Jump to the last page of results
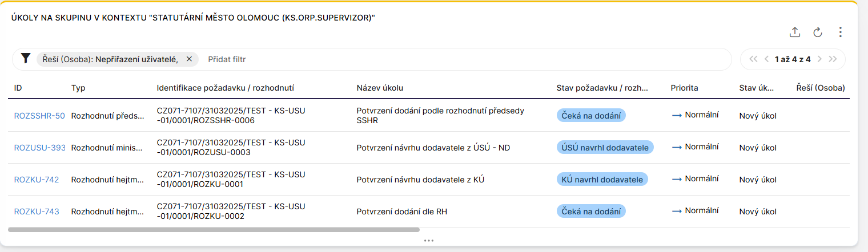This screenshot has height=252, width=868. tap(833, 59)
